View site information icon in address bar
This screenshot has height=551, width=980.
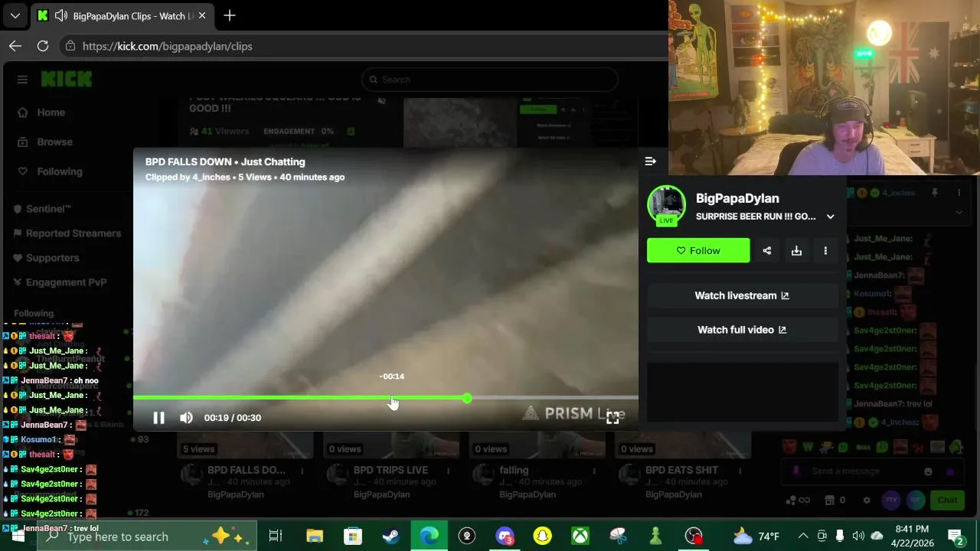point(70,46)
